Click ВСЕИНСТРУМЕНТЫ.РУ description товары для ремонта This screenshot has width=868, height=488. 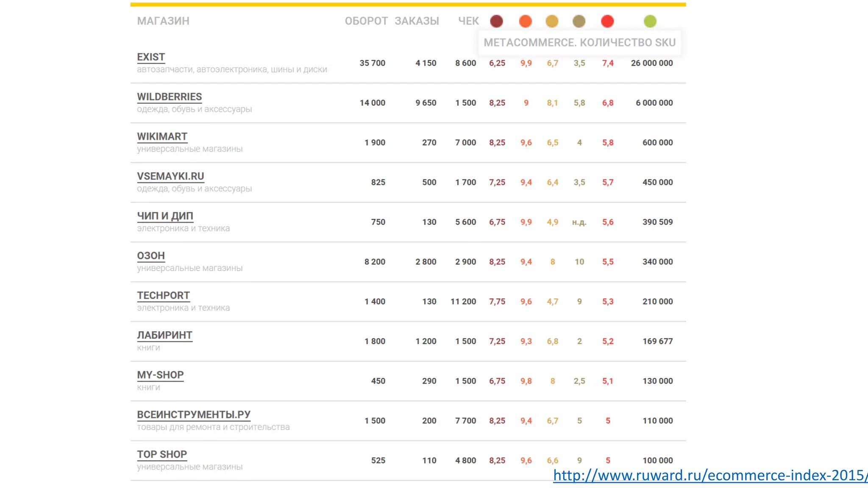[213, 427]
